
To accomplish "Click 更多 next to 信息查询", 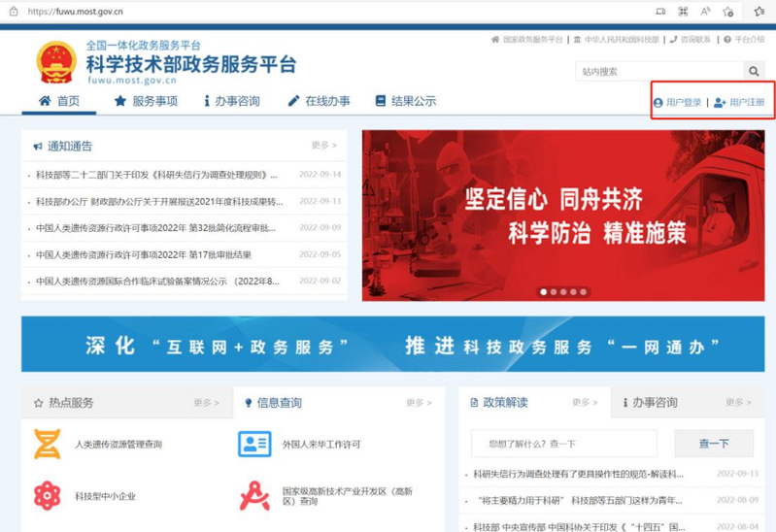I will coord(419,403).
